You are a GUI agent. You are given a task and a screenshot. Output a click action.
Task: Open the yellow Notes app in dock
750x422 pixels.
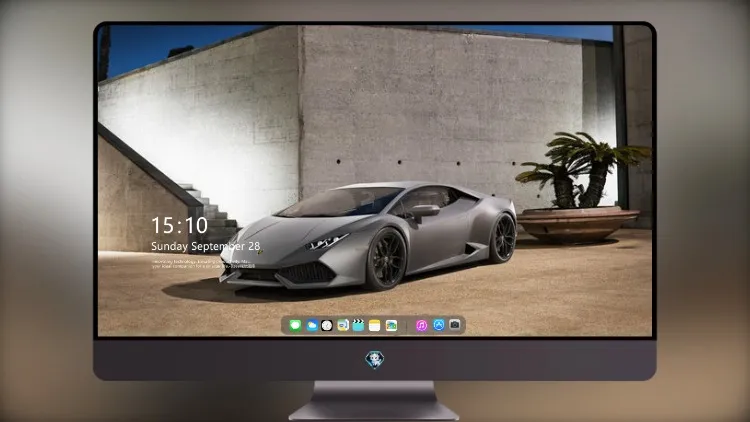[x=375, y=325]
